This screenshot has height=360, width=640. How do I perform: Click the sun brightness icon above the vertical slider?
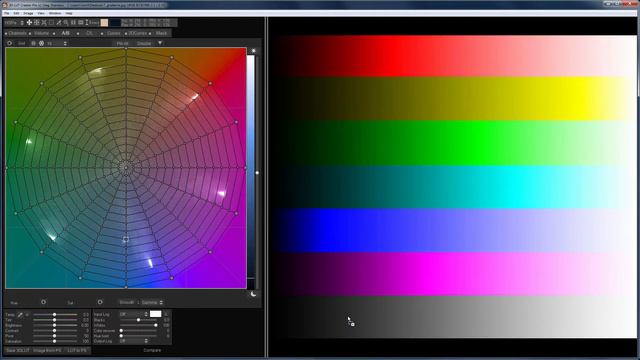point(253,51)
